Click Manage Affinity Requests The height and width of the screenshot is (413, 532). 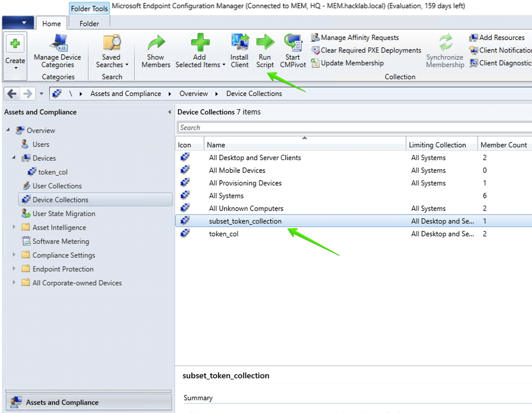355,38
